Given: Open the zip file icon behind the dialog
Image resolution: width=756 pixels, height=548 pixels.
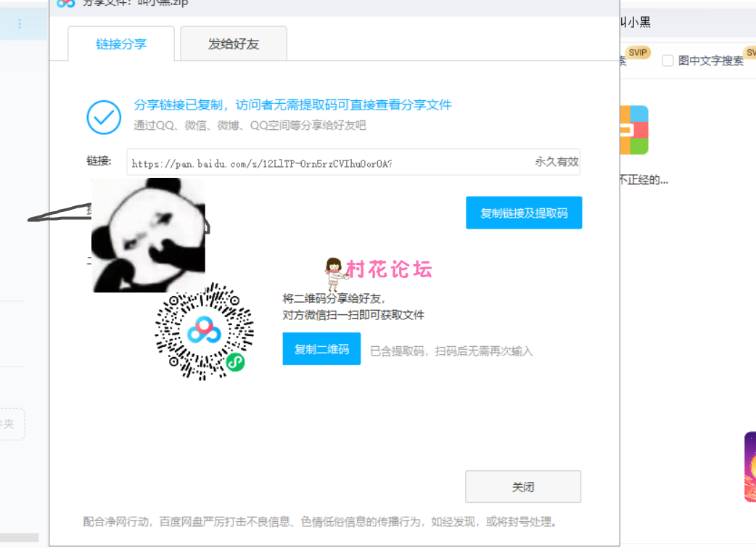Looking at the screenshot, I should (x=634, y=130).
